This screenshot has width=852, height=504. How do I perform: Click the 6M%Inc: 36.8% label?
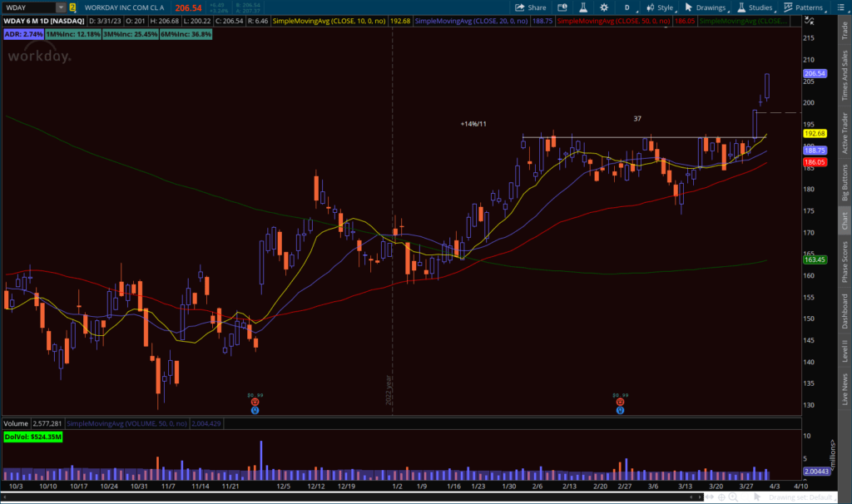(186, 34)
